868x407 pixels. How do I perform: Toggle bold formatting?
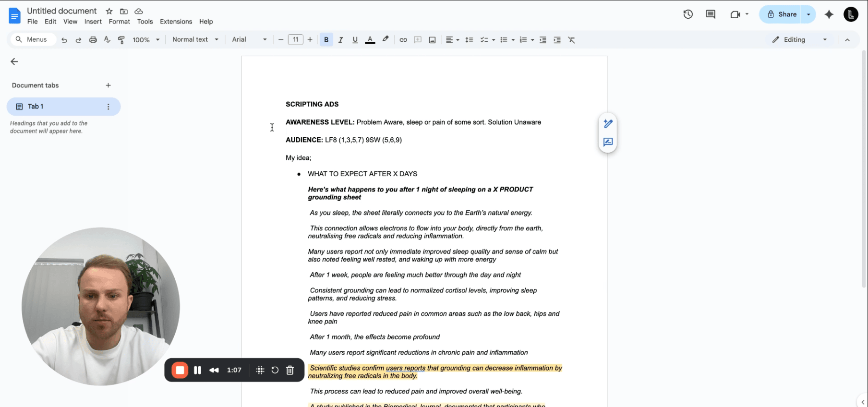326,40
